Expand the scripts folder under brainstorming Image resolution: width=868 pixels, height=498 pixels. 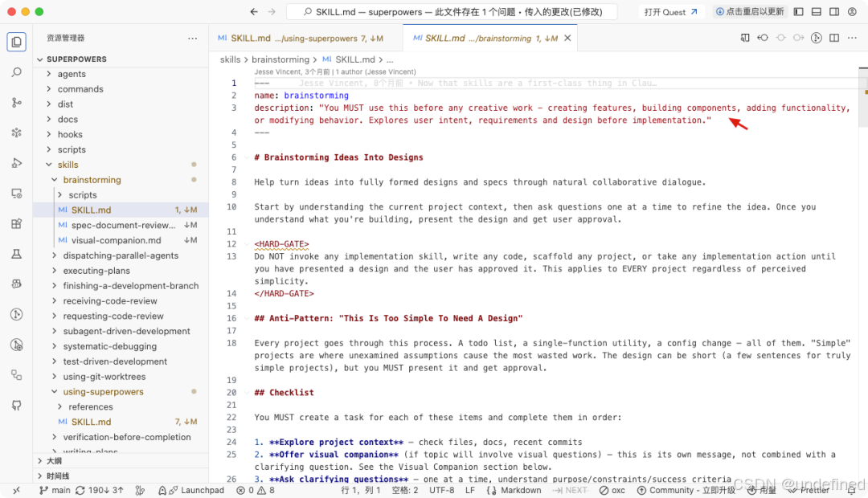121,194
